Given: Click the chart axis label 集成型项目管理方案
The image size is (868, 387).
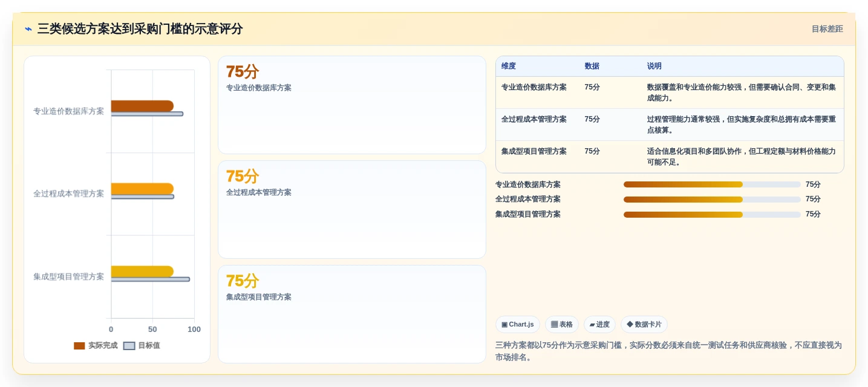Looking at the screenshot, I should [x=68, y=277].
